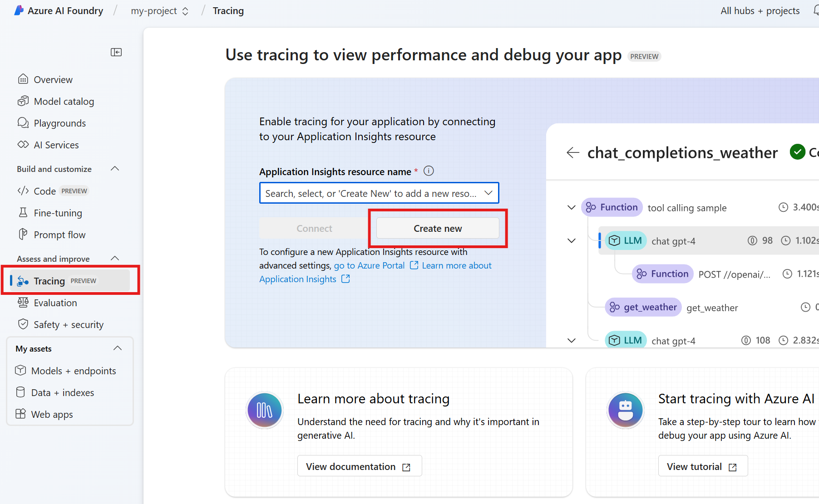Open Models + endpoints under My assets

74,370
